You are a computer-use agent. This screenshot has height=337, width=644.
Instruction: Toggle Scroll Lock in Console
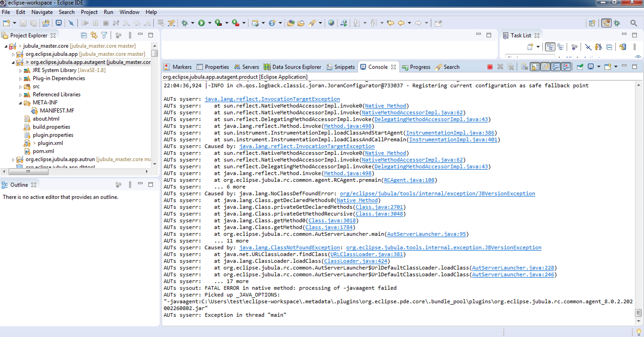tap(535, 67)
